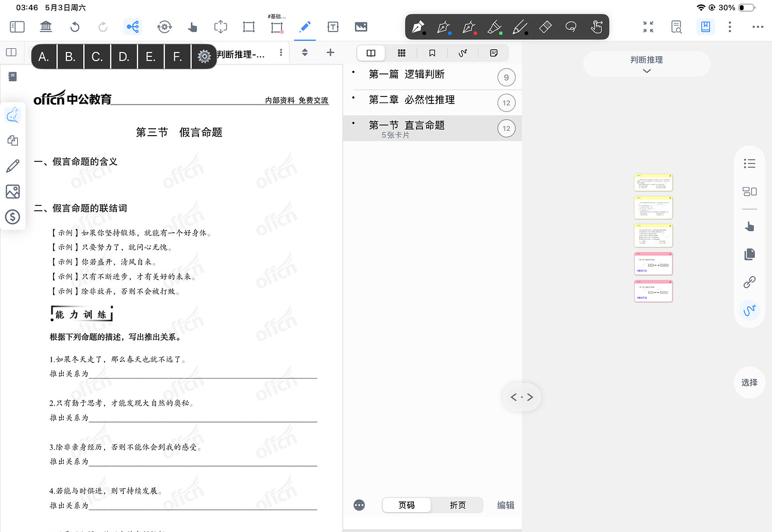Toggle link chain icon in right toolbar
772x532 pixels.
click(x=749, y=282)
